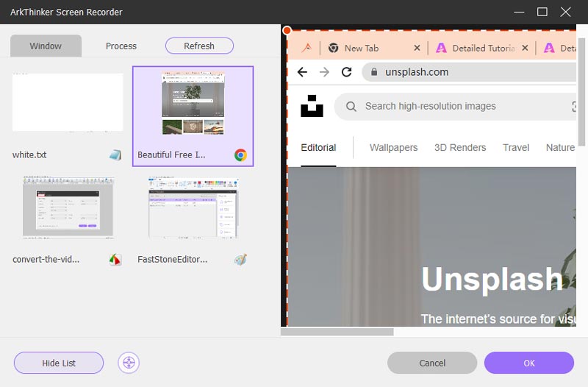Select the Detailed Tutoria browser tab
The height and width of the screenshot is (387, 588).
(x=483, y=48)
